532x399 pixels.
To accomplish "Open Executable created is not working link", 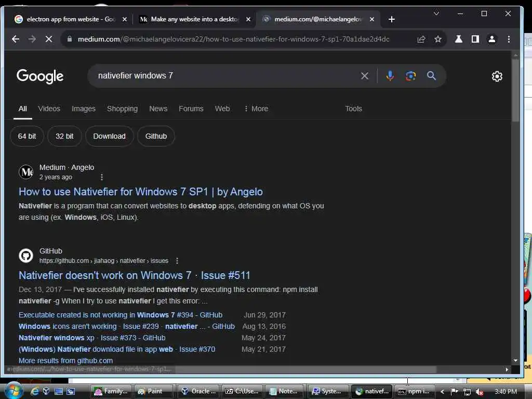I will 121,315.
